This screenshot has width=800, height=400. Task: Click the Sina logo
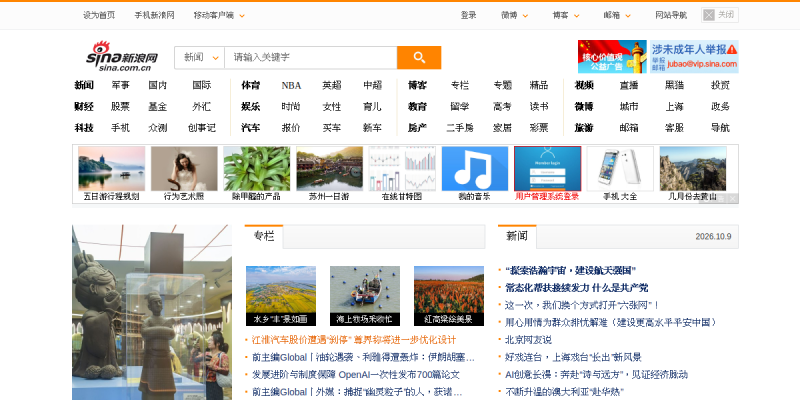121,56
